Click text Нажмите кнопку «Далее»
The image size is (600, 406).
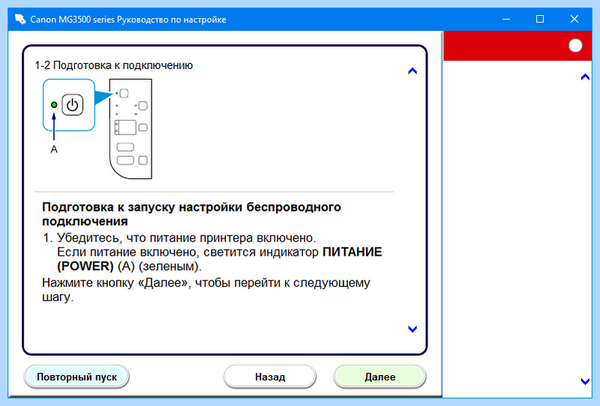116,283
